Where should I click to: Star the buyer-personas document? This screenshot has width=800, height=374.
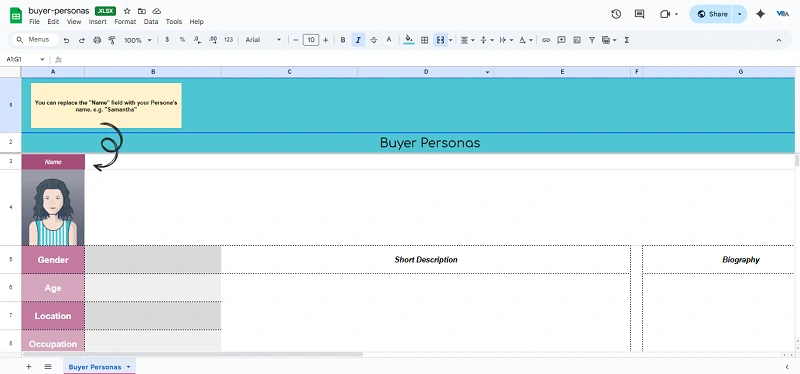(x=127, y=11)
